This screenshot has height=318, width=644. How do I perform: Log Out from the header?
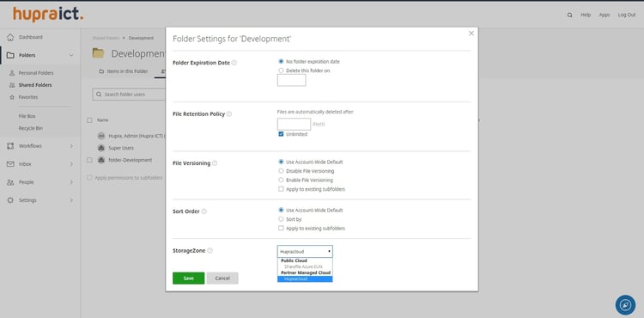coord(626,15)
